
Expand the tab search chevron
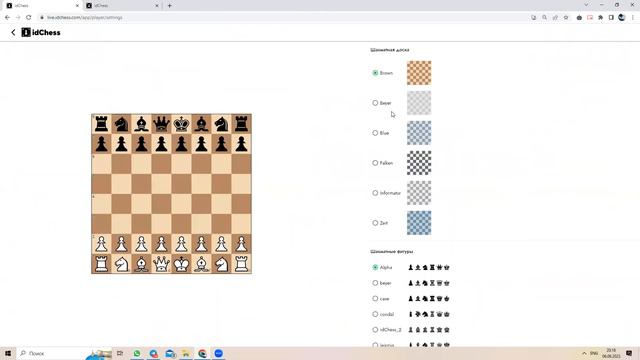coord(586,5)
